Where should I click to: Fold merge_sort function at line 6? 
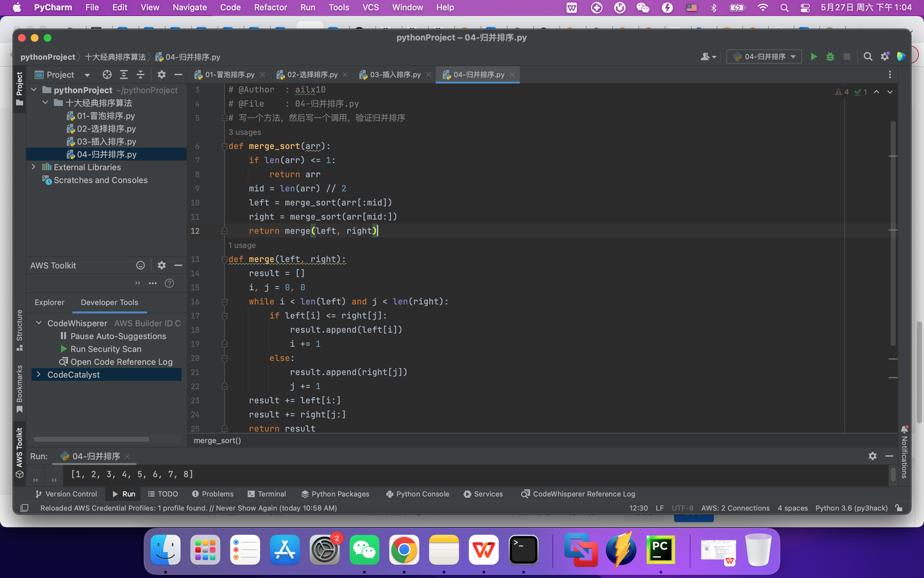point(224,146)
